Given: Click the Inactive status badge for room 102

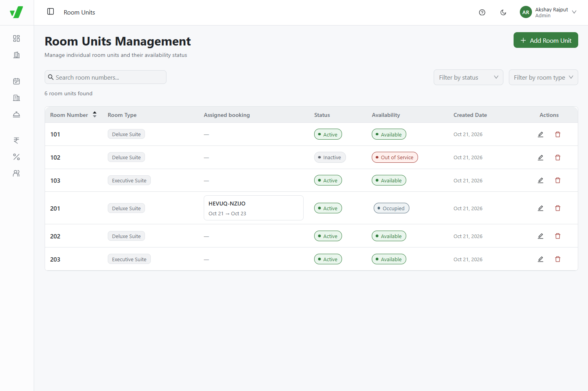Looking at the screenshot, I should pos(330,157).
